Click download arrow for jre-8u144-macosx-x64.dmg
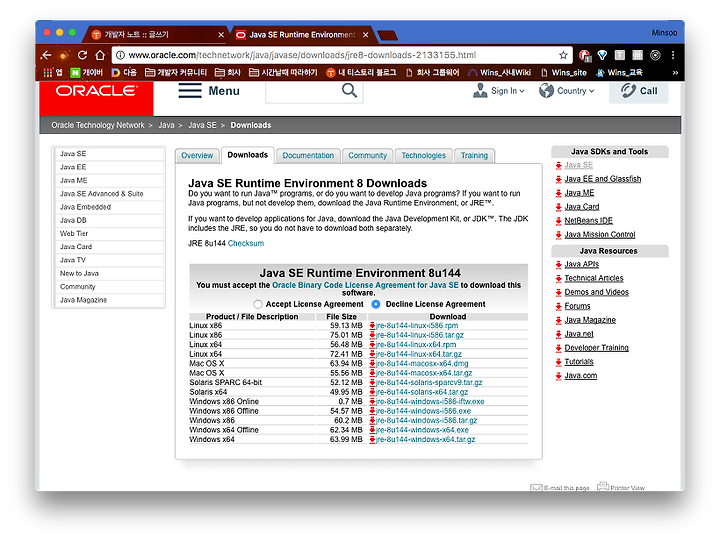 372,364
